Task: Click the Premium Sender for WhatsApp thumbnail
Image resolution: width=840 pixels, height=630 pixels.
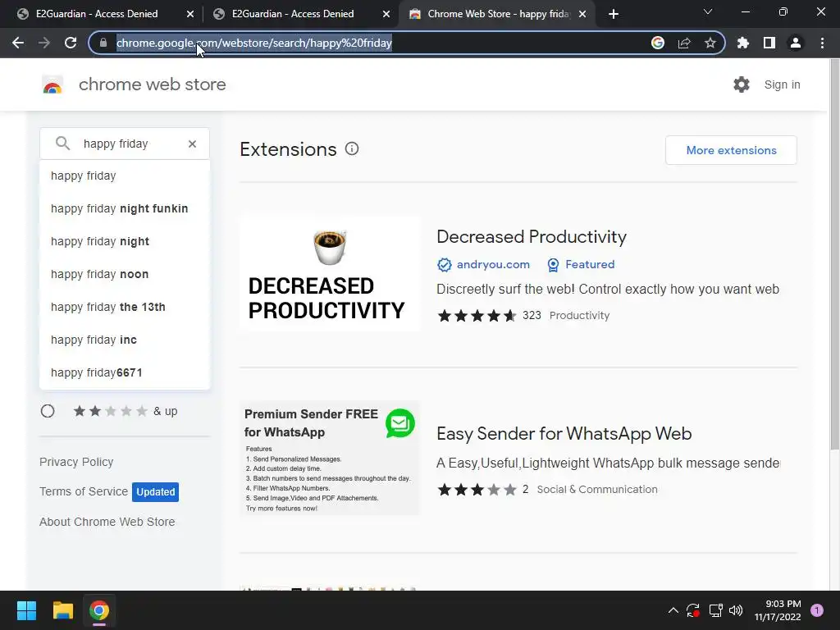Action: (330, 458)
